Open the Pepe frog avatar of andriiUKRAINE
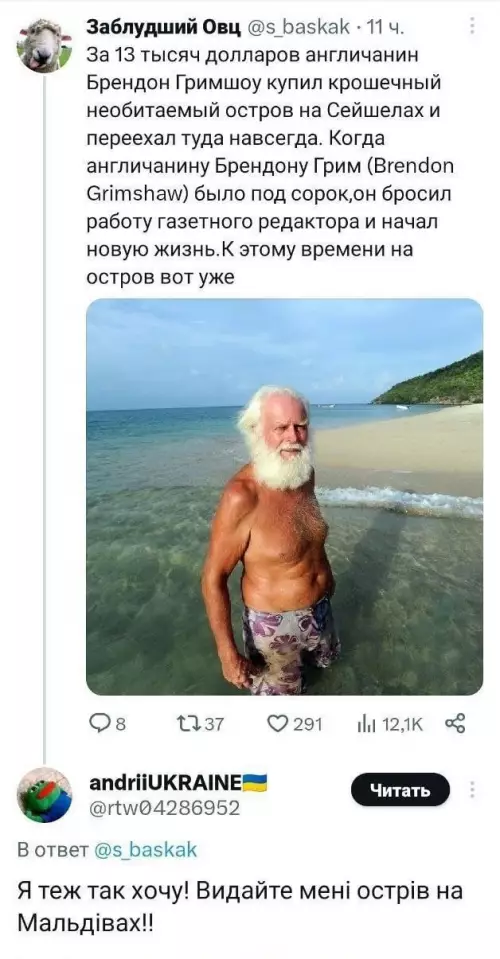The height and width of the screenshot is (959, 500). tap(44, 794)
